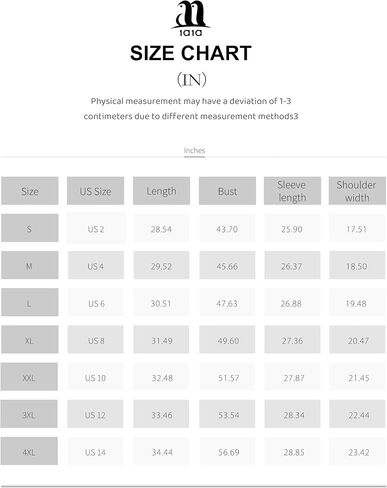387x488 pixels.
Task: Click the 23.42 shoulder width cell
Action: click(358, 451)
